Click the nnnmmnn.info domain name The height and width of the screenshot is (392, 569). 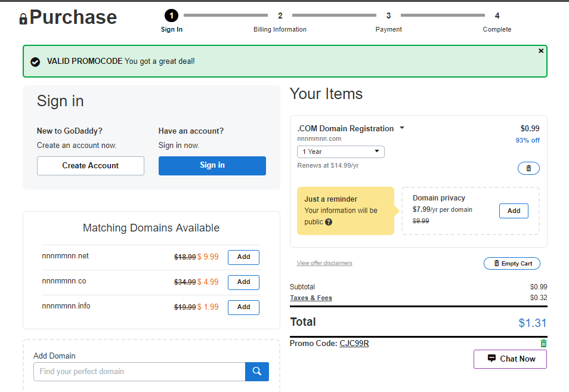click(66, 306)
